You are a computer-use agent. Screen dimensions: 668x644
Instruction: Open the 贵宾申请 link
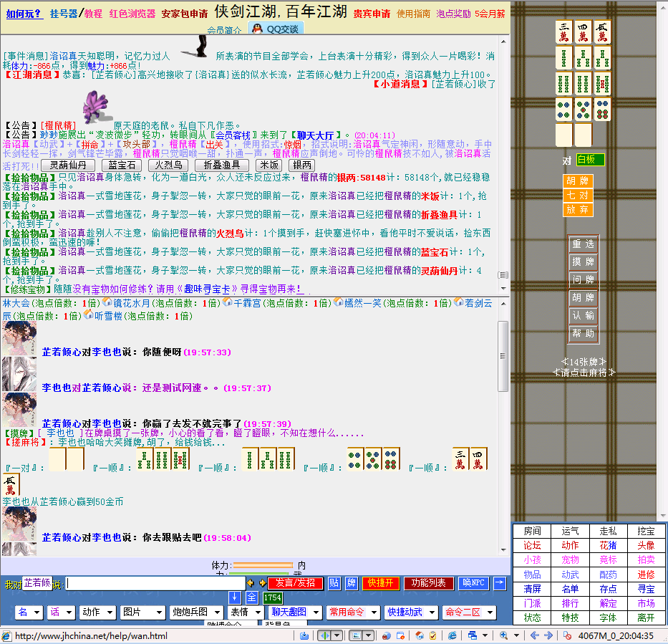point(372,14)
